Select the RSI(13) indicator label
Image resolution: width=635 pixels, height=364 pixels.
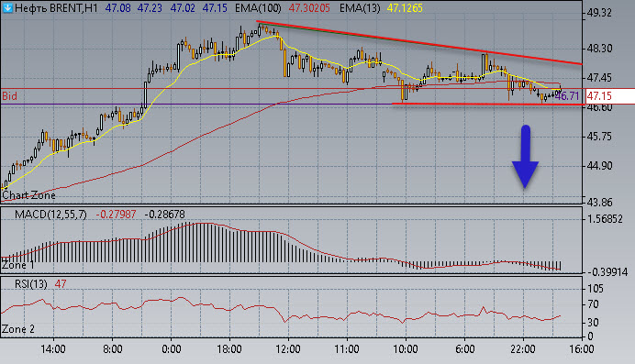31,284
